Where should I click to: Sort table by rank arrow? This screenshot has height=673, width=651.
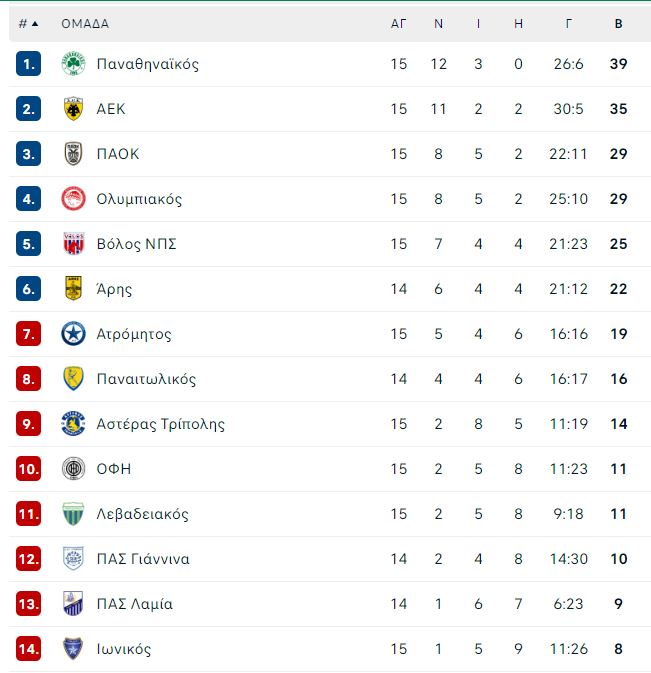pyautogui.click(x=35, y=24)
